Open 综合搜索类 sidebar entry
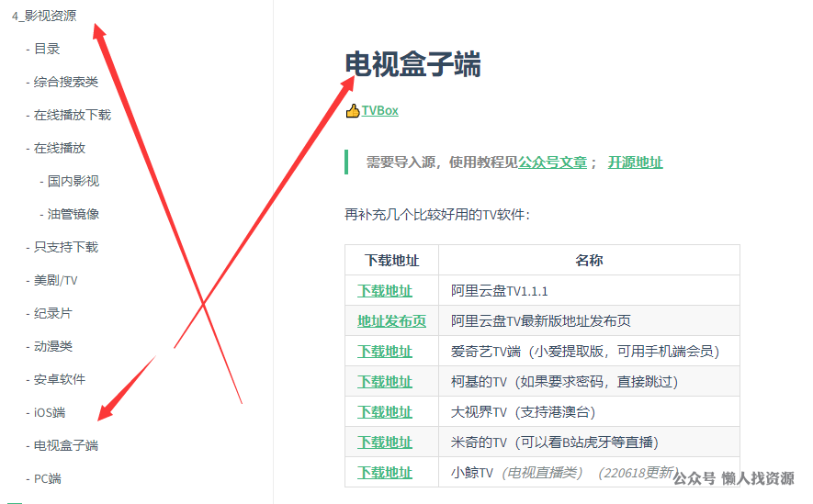This screenshot has height=504, width=813. pyautogui.click(x=66, y=83)
